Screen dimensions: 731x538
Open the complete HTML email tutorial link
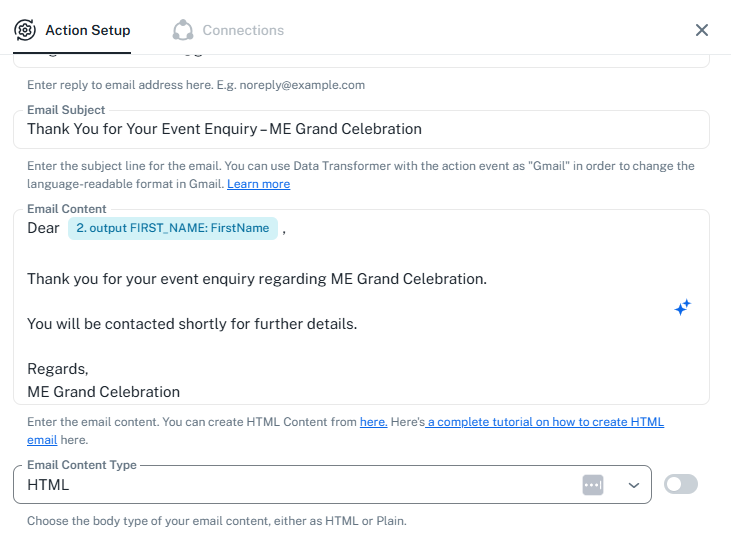pyautogui.click(x=545, y=422)
